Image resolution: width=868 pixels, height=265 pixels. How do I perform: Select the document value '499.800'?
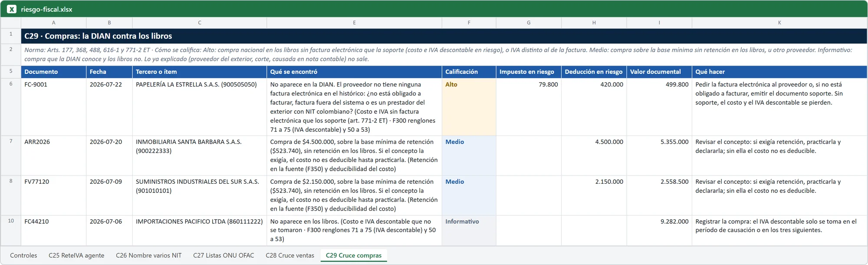tap(659, 107)
